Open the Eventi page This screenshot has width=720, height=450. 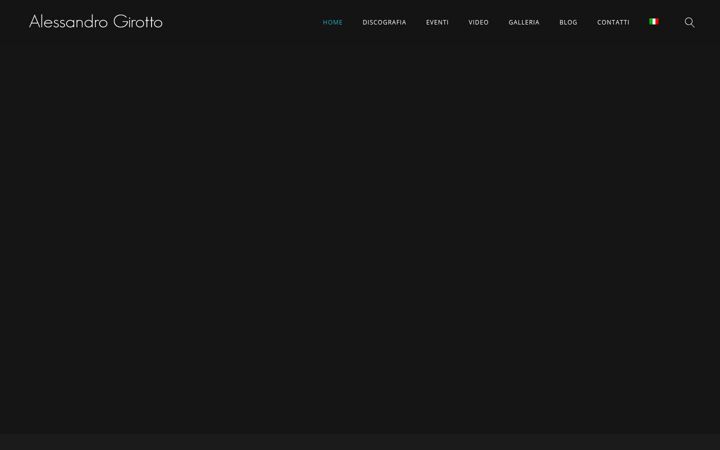(x=437, y=22)
